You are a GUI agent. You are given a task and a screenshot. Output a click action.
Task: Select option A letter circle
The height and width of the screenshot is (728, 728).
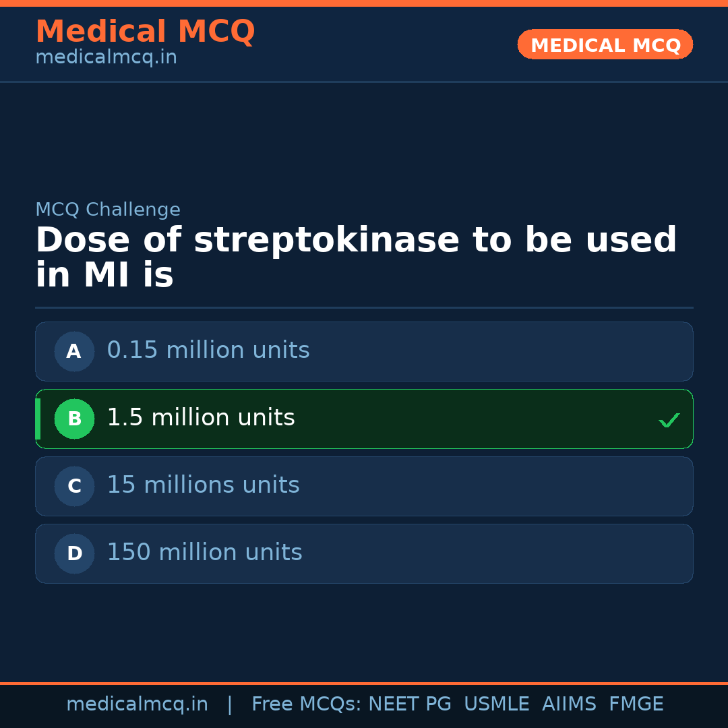click(x=74, y=351)
